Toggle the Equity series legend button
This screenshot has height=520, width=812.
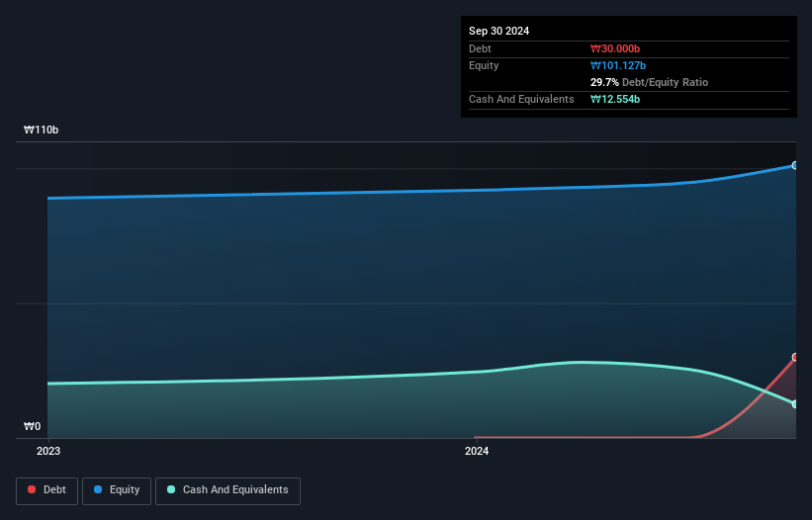pyautogui.click(x=117, y=490)
